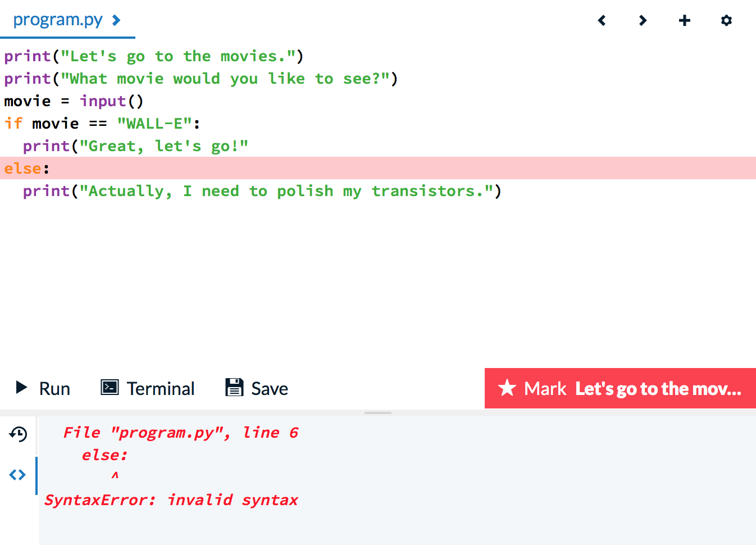Save the file with the floppy disk icon

234,388
